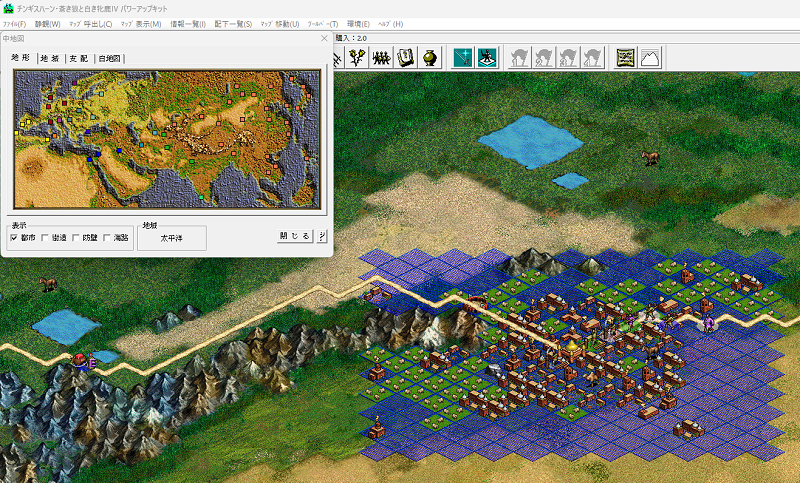Open the book toolbar icon

coord(405,57)
